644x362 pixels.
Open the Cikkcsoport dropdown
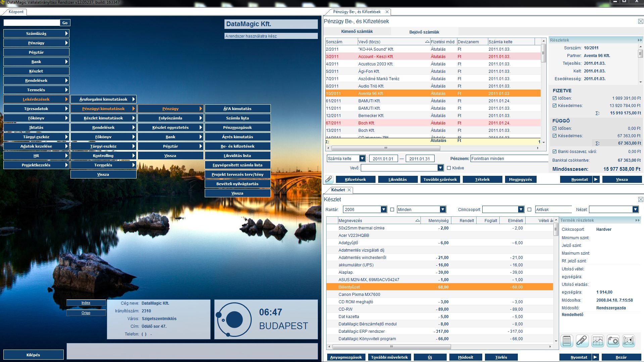pos(521,210)
